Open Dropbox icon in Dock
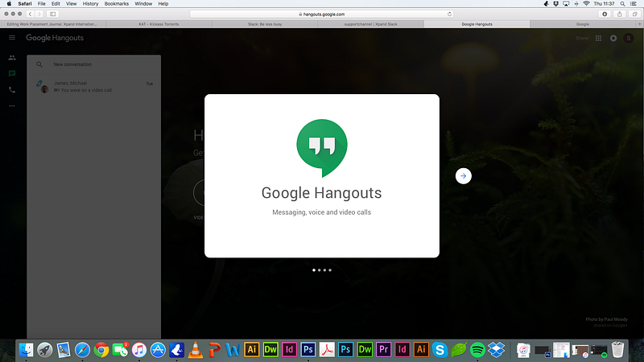The width and height of the screenshot is (644, 362). pyautogui.click(x=496, y=350)
